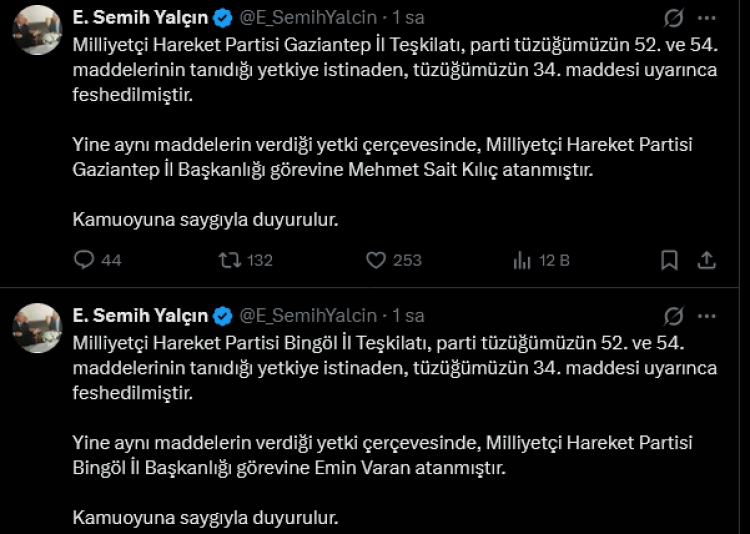Open profile picture on the Bingöl tweet
This screenshot has height=534, width=750.
[x=37, y=327]
